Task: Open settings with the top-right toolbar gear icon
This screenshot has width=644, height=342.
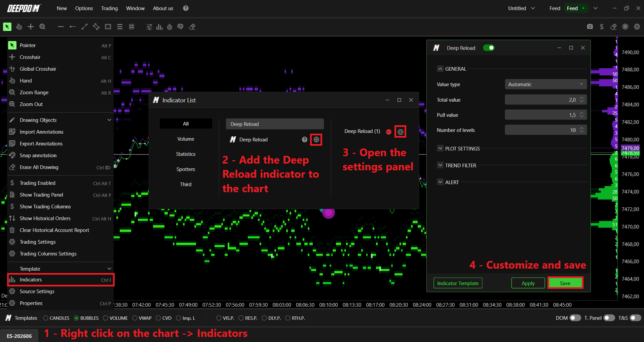Action: [637, 27]
